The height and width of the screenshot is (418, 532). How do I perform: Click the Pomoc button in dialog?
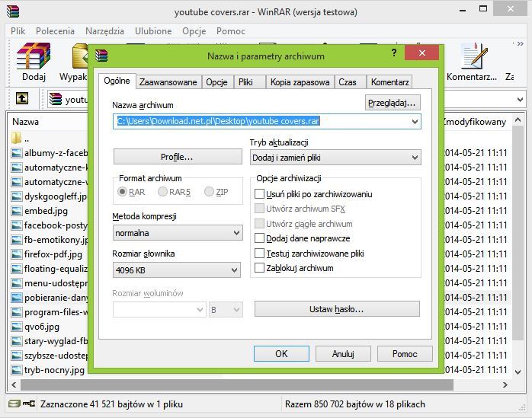[405, 353]
